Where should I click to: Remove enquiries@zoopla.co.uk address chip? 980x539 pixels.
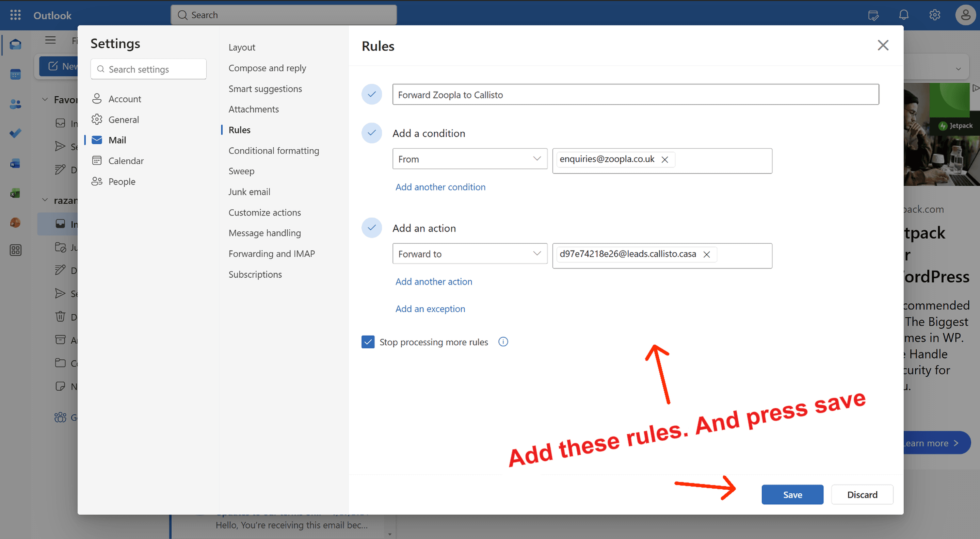664,159
